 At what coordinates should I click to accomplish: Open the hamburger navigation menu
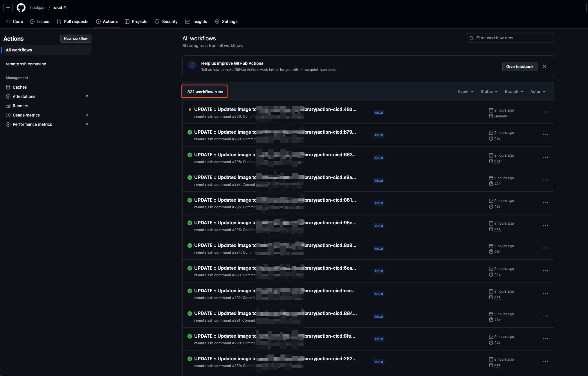[8, 8]
